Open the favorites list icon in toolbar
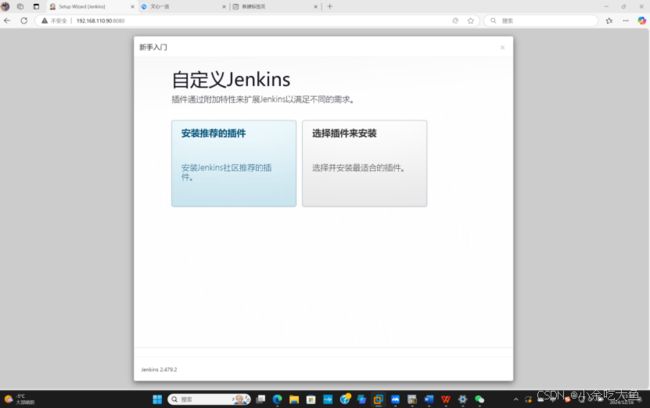 coord(609,20)
